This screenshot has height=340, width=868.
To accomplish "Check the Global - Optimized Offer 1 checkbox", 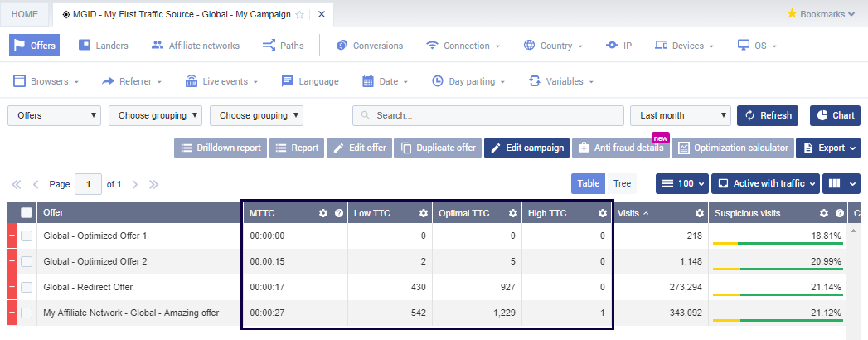I will click(27, 236).
